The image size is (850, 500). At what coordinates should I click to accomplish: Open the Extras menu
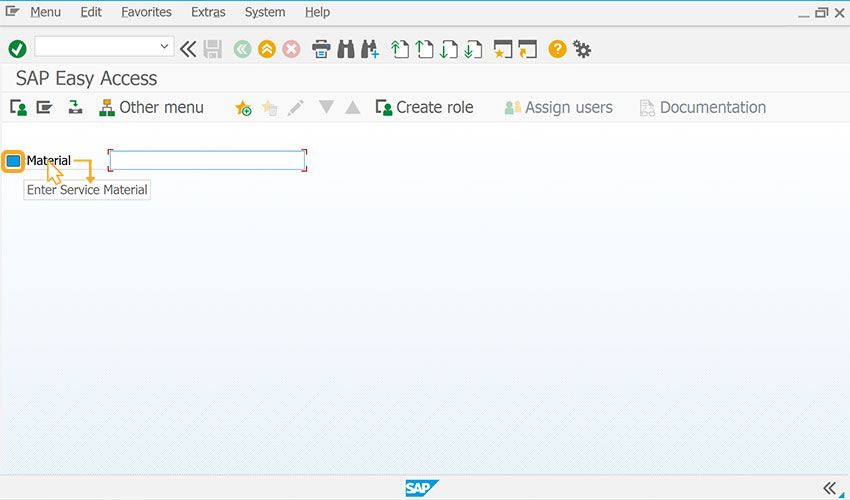coord(208,12)
